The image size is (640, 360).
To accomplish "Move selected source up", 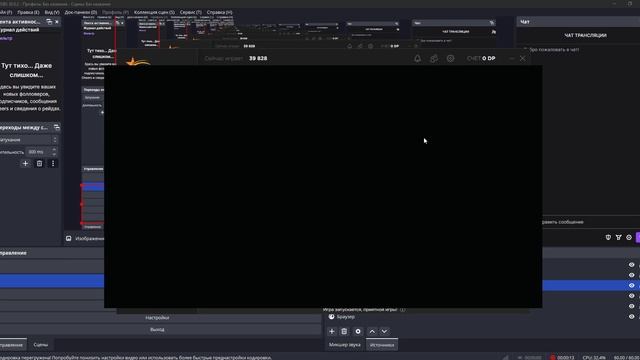I will [372, 331].
